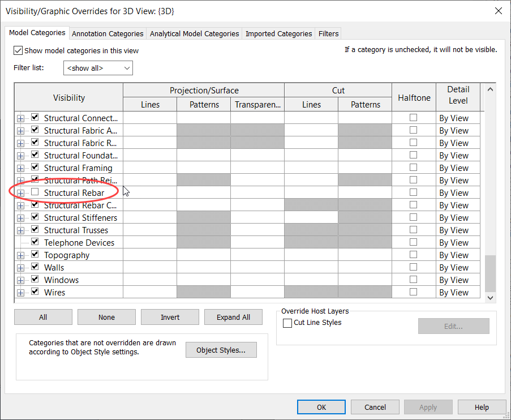Open the Detail Level dropdown for Topography
Viewport: 511px width, 420px height.
(x=457, y=255)
